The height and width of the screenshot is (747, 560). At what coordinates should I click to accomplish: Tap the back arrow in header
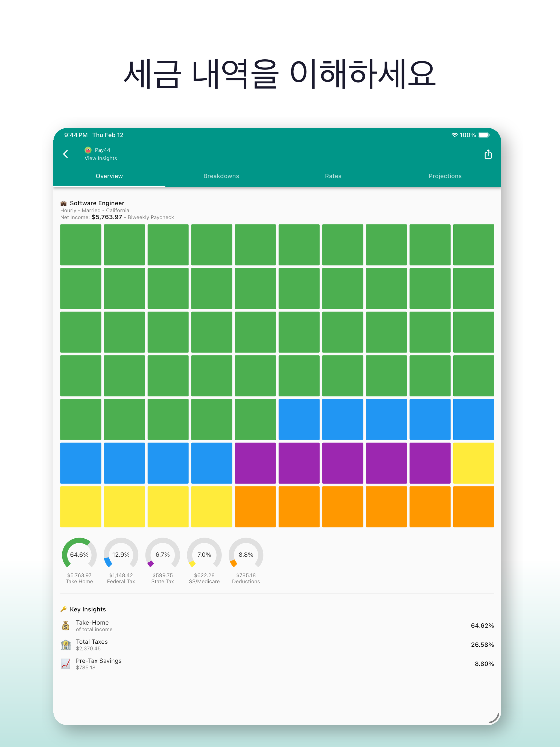point(66,154)
